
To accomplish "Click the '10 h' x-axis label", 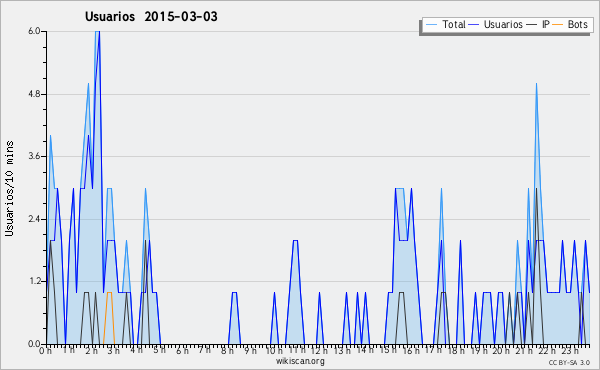I will click(x=274, y=350).
